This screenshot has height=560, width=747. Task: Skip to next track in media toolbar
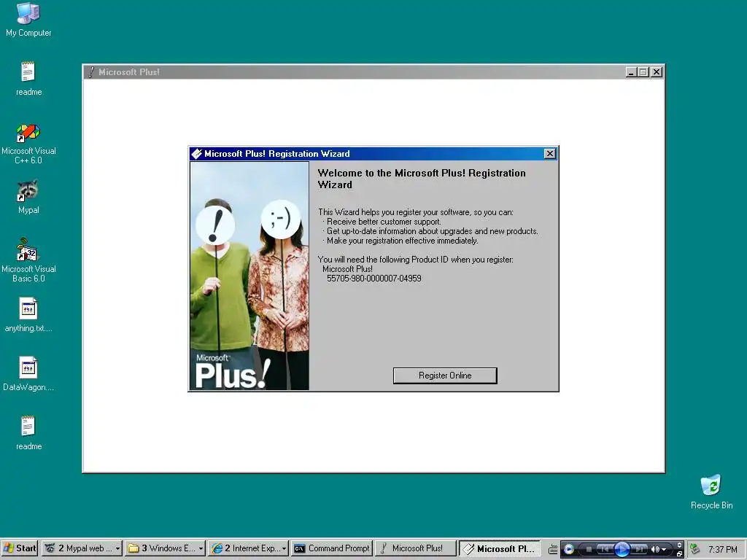pos(639,550)
